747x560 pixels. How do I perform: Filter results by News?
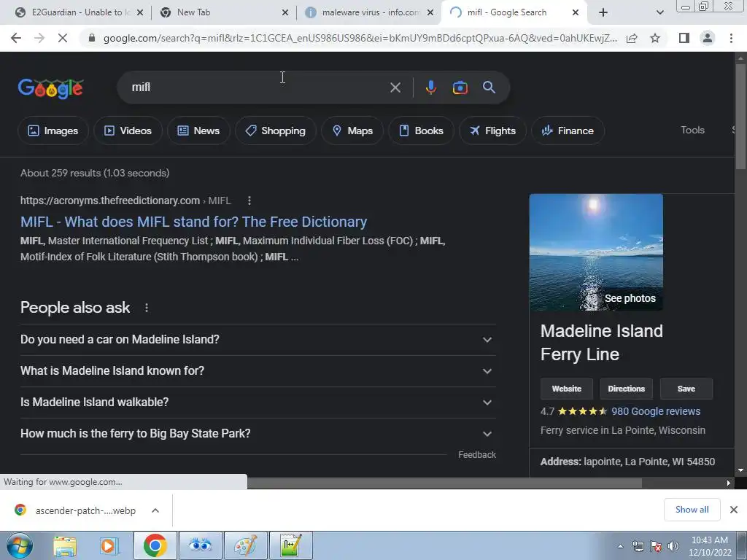pos(198,131)
